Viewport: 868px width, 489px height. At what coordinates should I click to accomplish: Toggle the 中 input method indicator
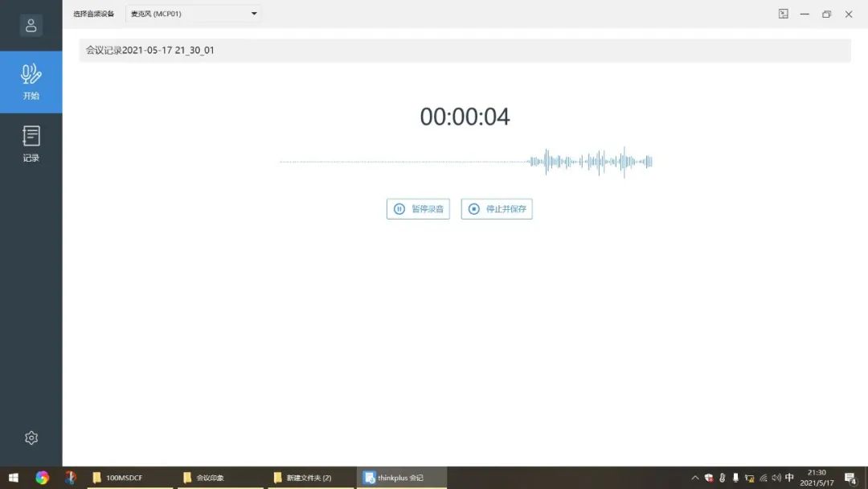click(789, 476)
